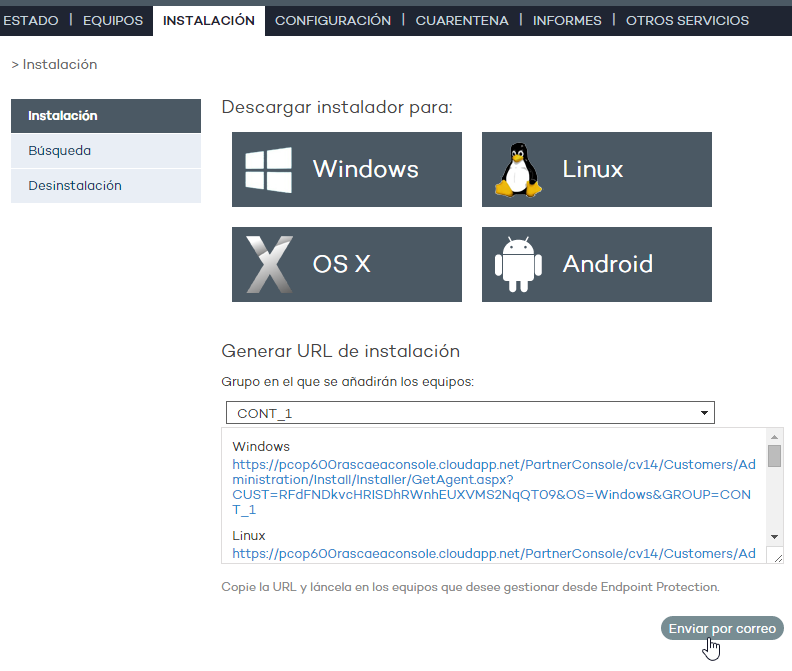Open the CONT_1 group dropdown
The height and width of the screenshot is (671, 792).
click(470, 413)
